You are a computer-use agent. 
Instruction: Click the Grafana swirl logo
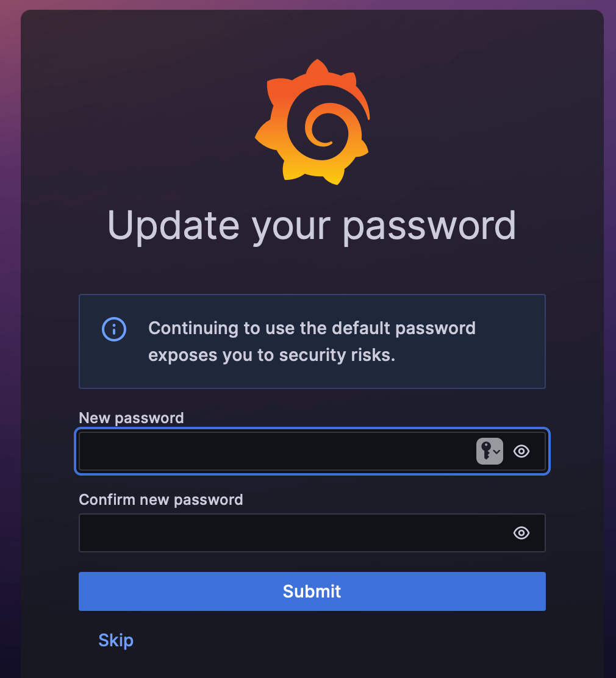pos(312,122)
